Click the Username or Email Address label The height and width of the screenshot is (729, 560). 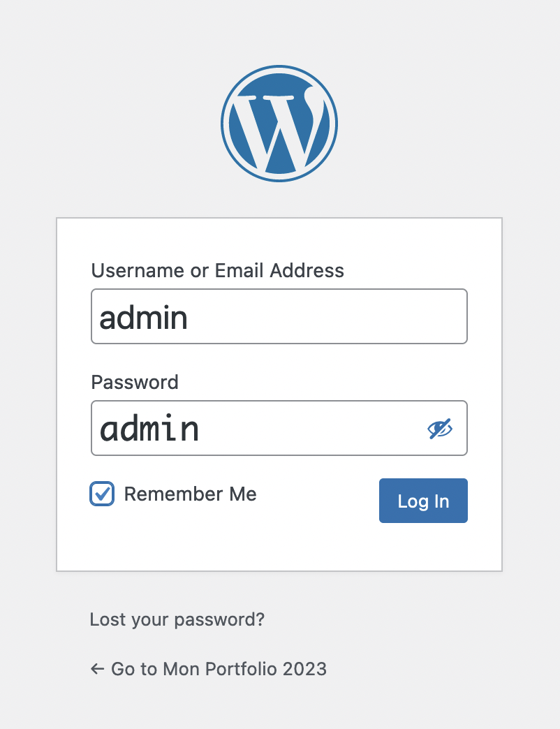pos(217,270)
